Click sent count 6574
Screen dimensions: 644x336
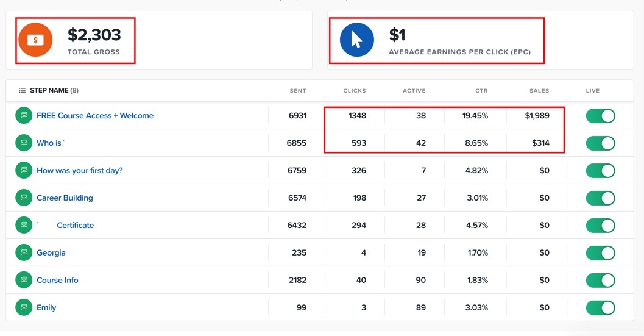(x=297, y=198)
